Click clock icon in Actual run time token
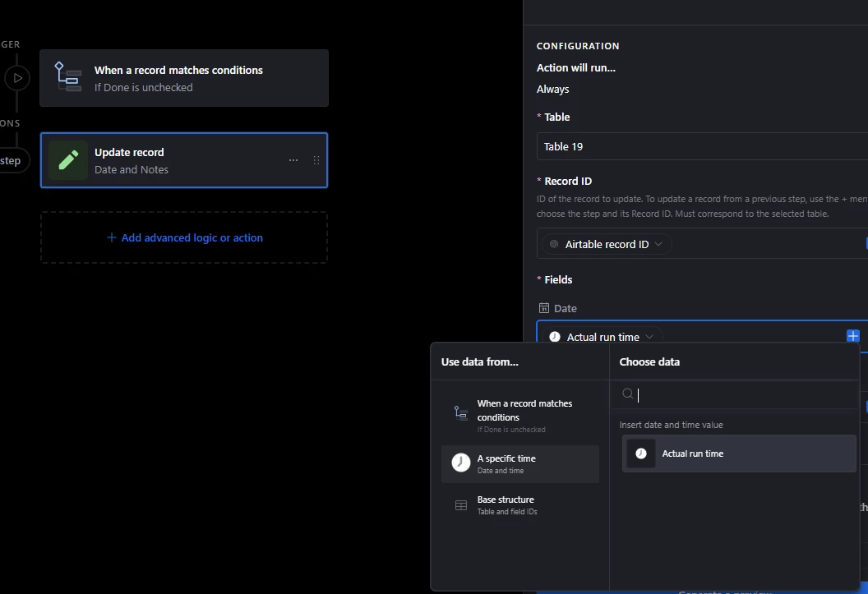 tap(555, 337)
